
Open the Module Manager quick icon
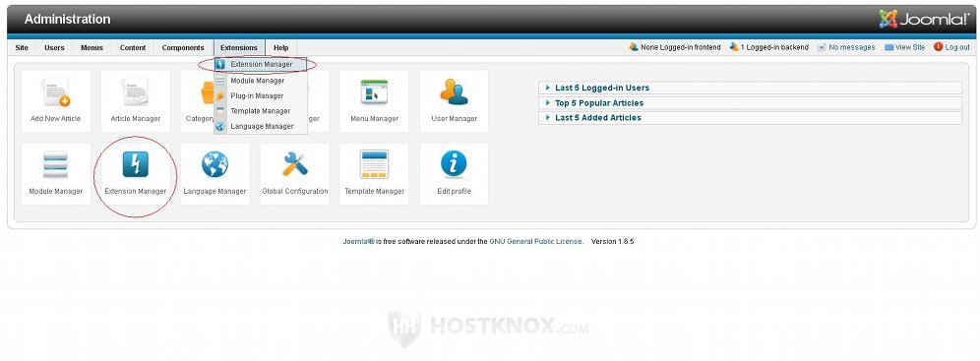(x=56, y=174)
